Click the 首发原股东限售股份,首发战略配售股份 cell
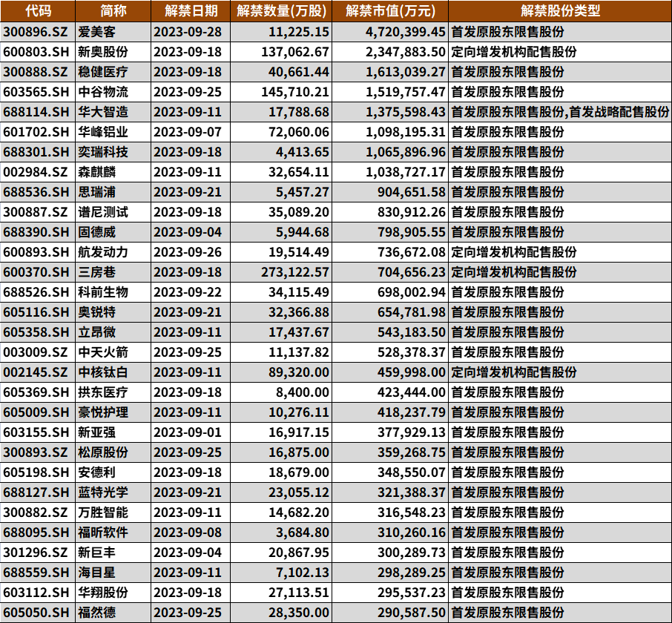The image size is (672, 623). coord(560,112)
